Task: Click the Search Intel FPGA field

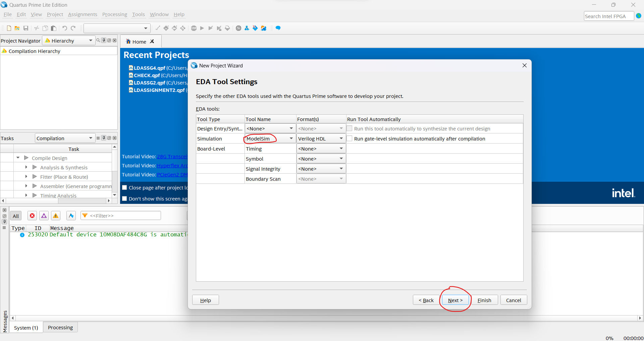Action: [x=609, y=16]
